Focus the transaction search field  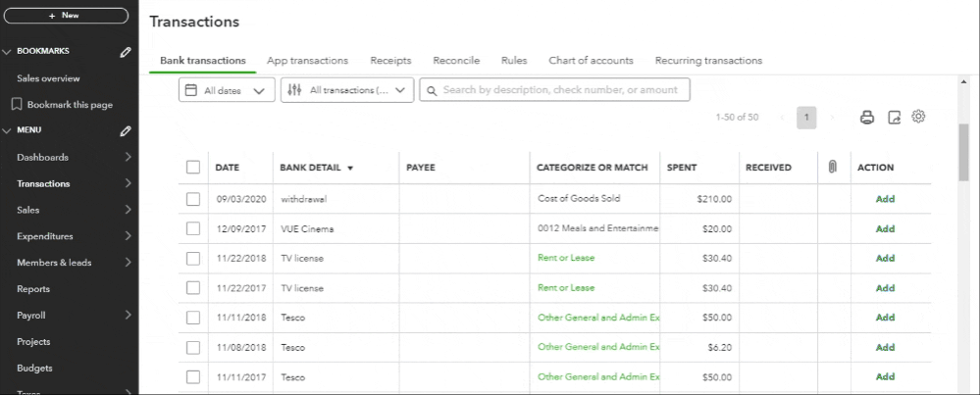[x=559, y=90]
